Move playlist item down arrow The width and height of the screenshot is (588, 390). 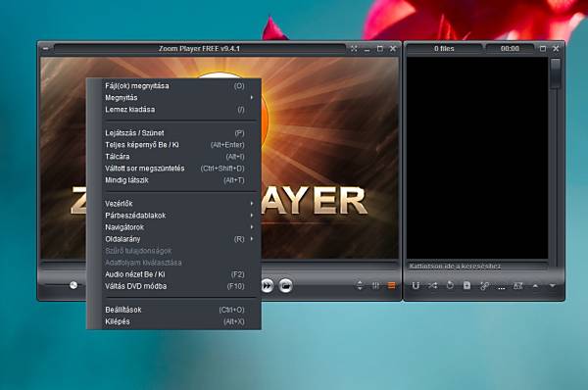tap(553, 286)
